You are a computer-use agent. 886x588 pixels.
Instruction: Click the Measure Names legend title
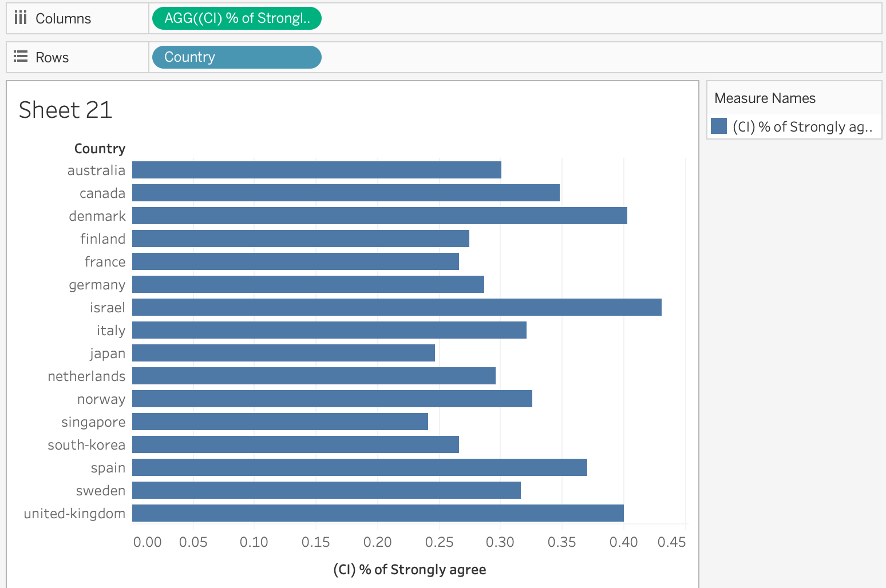765,98
